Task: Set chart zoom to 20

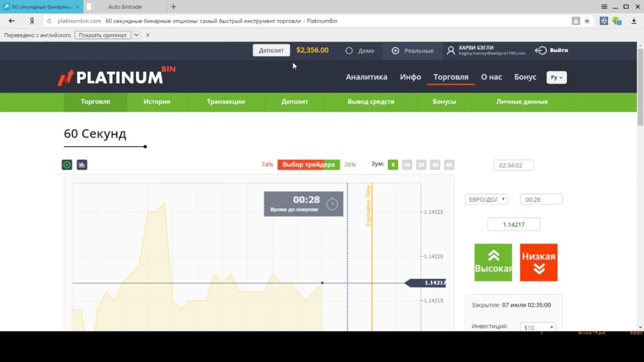Action: pos(421,164)
